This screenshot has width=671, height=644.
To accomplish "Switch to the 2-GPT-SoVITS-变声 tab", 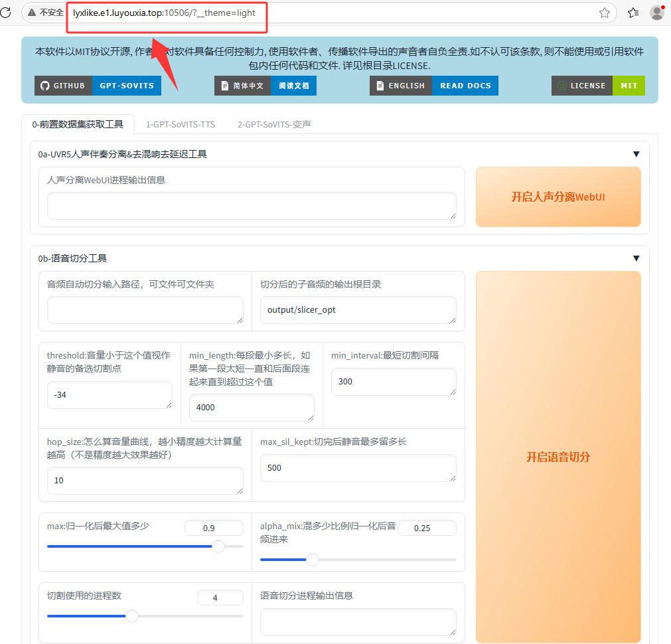I will (x=274, y=124).
